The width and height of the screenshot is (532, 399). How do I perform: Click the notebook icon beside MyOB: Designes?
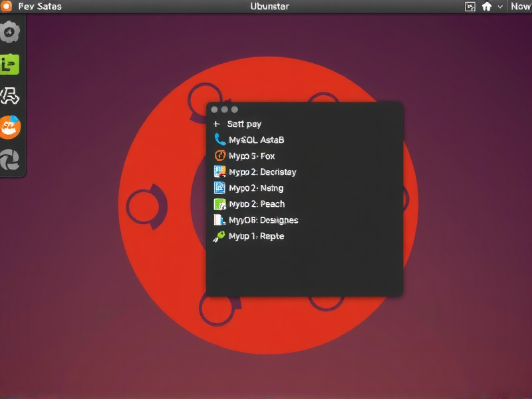click(218, 219)
